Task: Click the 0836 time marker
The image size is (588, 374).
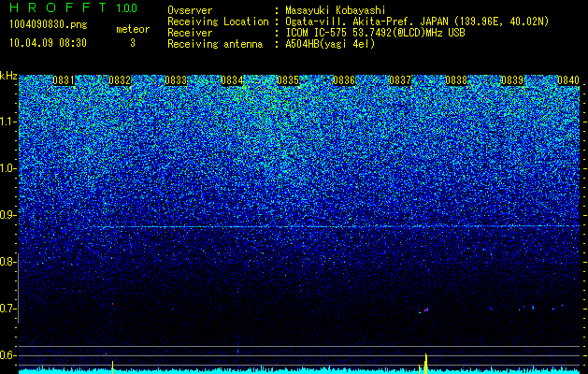Action: (344, 80)
